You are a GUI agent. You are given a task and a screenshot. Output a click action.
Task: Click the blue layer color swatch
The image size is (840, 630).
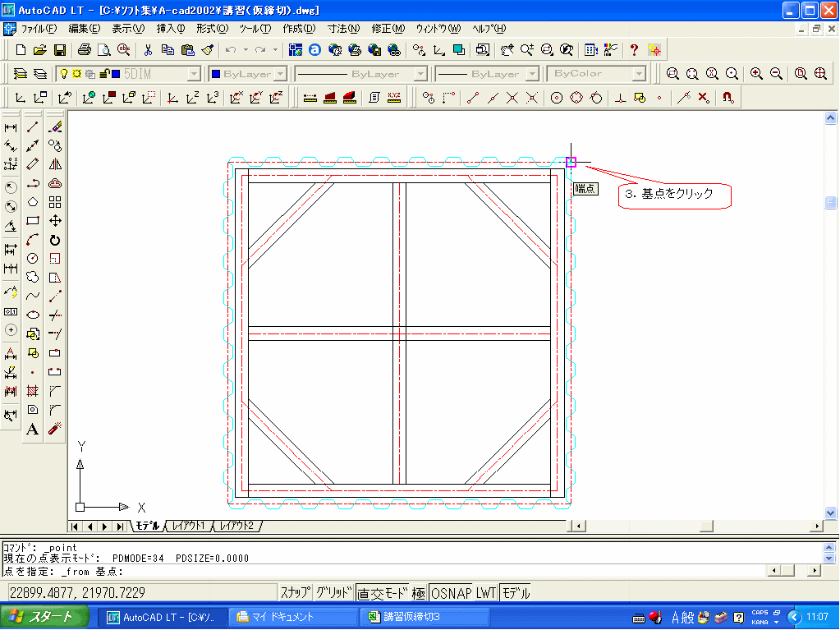tap(115, 74)
